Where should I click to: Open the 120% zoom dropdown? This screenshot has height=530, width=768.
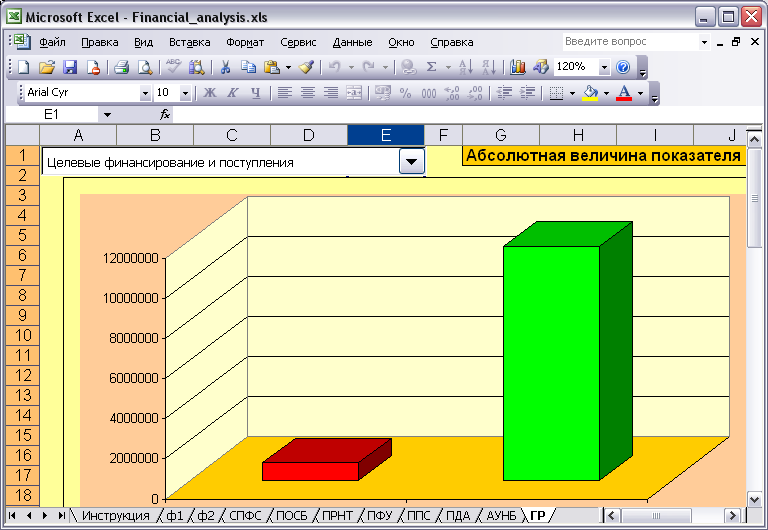click(x=604, y=67)
